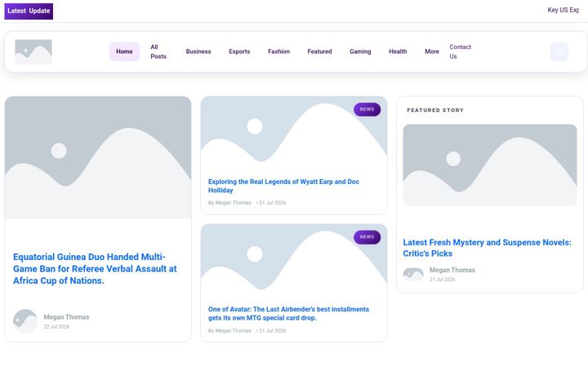
Task: Open the Wyatt Earp and Doc Holliday article
Action: coord(283,186)
